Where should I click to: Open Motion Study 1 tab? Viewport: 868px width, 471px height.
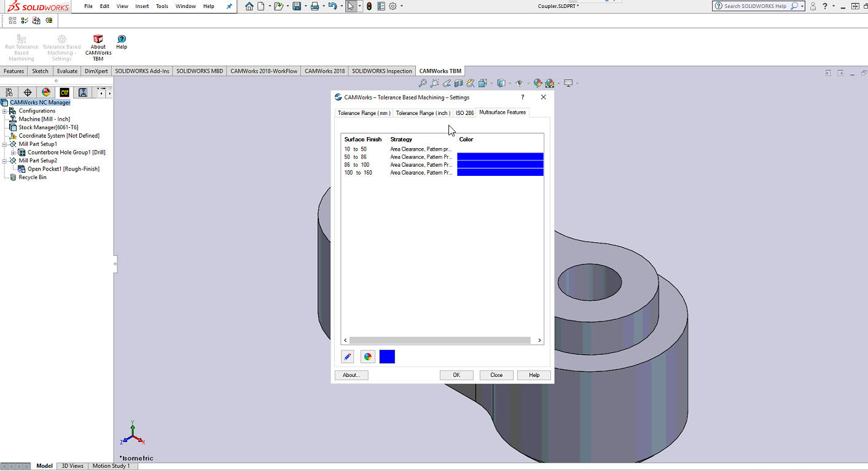point(111,466)
